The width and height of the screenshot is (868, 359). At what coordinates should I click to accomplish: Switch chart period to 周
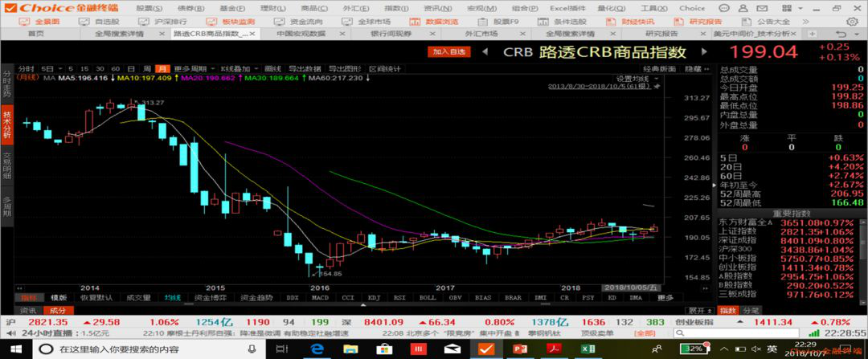[x=147, y=68]
